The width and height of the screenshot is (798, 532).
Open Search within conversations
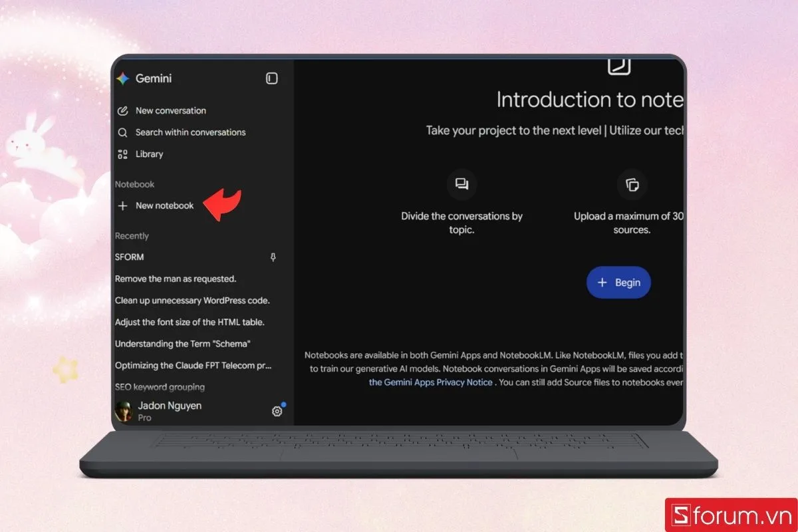pyautogui.click(x=190, y=132)
